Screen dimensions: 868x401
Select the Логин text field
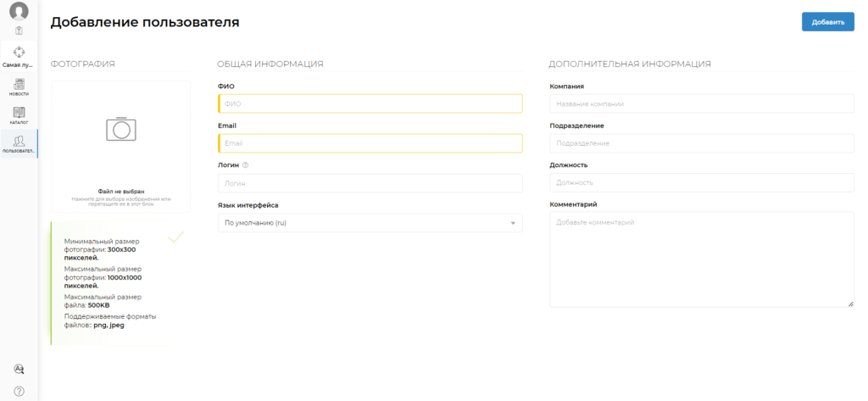pyautogui.click(x=370, y=183)
